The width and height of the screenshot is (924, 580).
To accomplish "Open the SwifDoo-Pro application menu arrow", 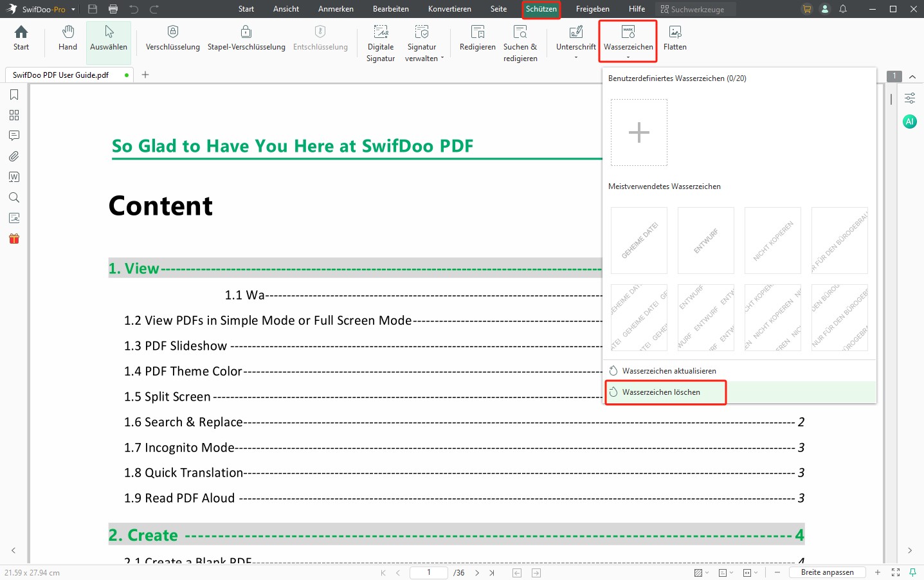I will [x=73, y=10].
